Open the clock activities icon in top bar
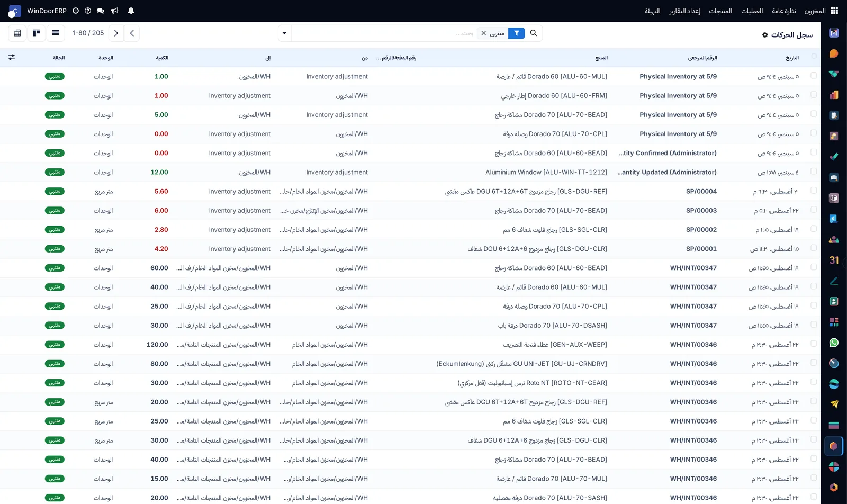 [x=76, y=11]
